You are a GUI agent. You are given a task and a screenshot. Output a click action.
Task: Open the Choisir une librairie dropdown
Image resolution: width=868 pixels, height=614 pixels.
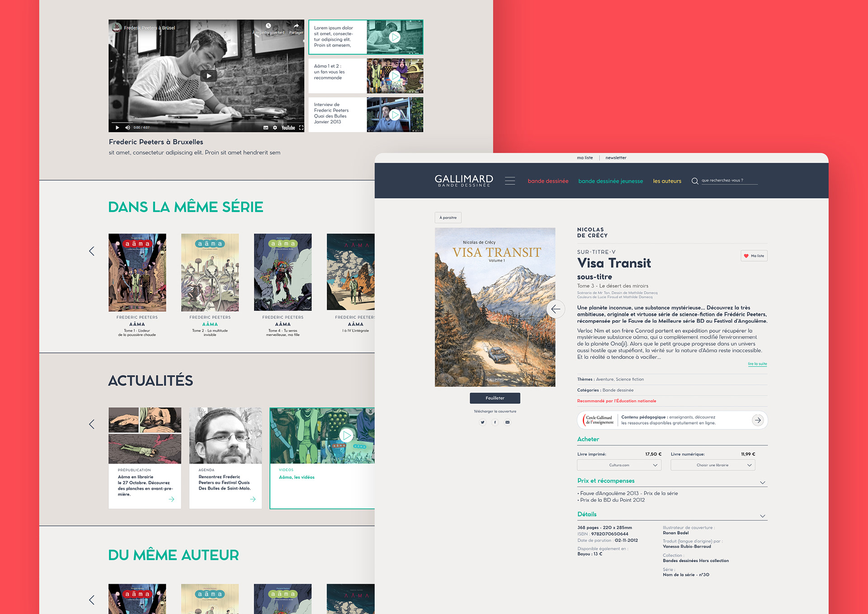712,465
